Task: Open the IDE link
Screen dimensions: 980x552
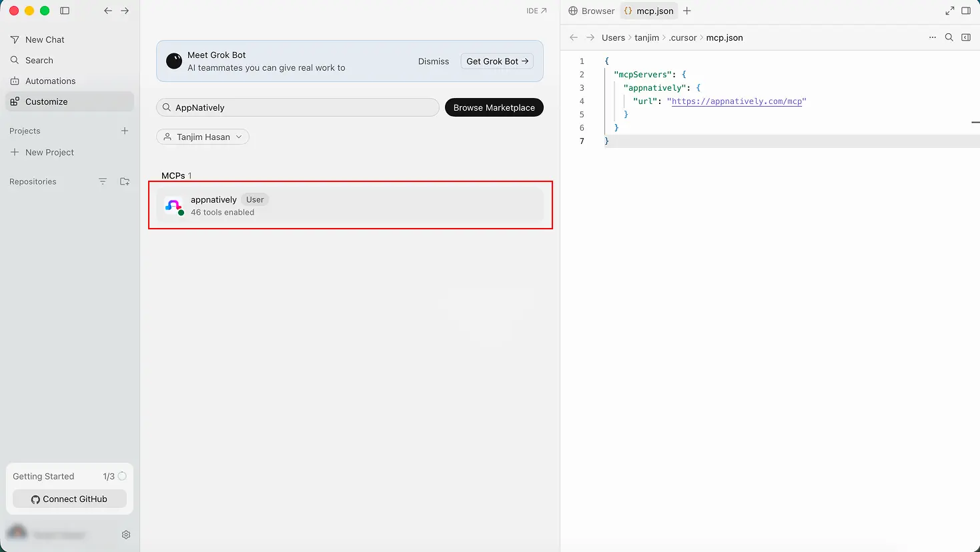Action: tap(536, 11)
